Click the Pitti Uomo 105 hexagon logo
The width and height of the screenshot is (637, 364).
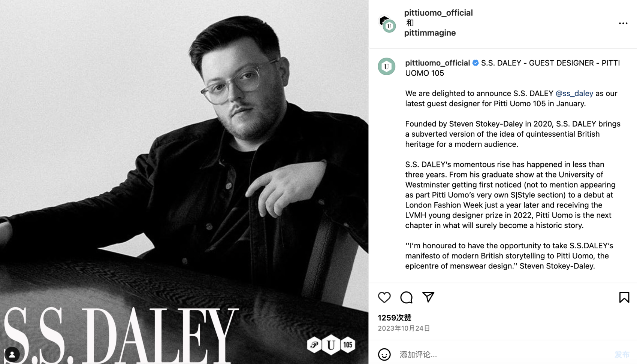[331, 345]
